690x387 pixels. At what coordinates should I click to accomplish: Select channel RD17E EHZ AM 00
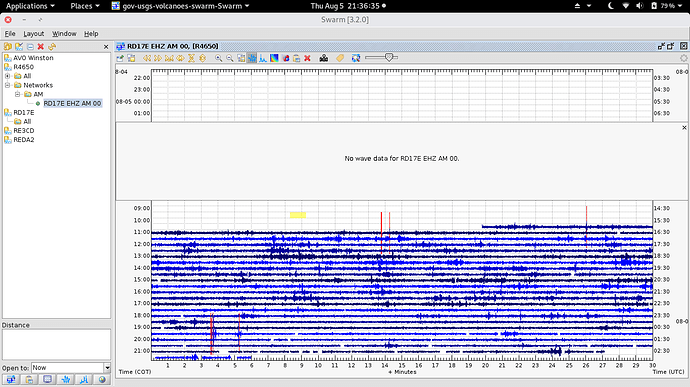coord(72,103)
